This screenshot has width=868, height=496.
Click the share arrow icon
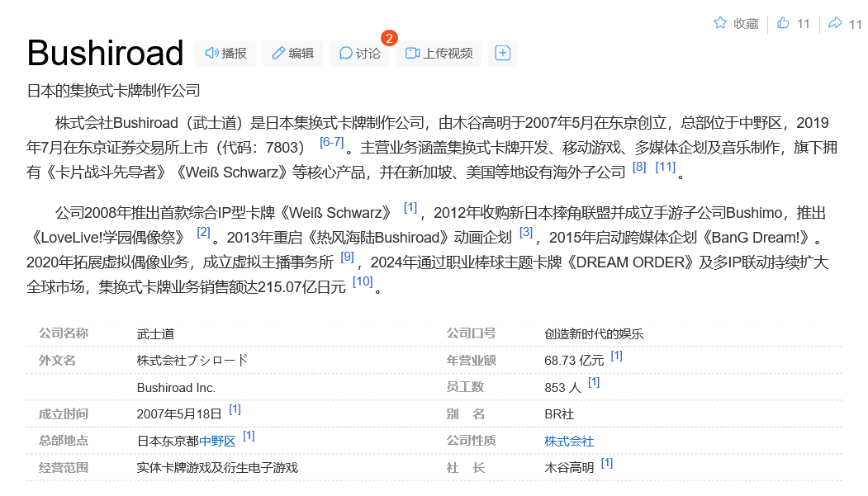(835, 22)
